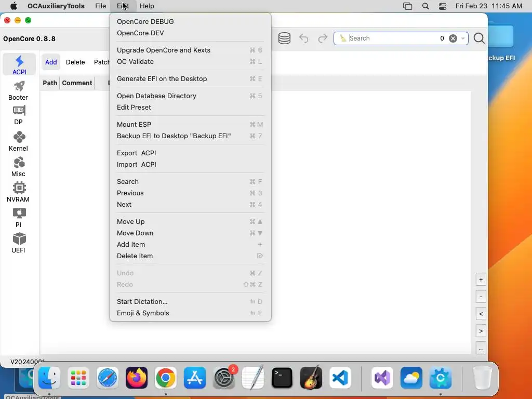This screenshot has height=399, width=532.
Task: Open the UEFI section in sidebar
Action: coord(18,243)
